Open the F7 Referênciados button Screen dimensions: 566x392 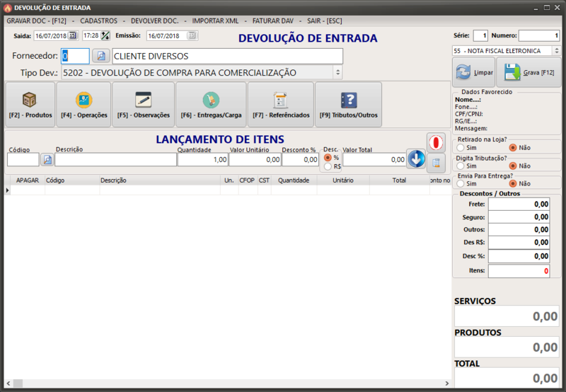point(281,105)
